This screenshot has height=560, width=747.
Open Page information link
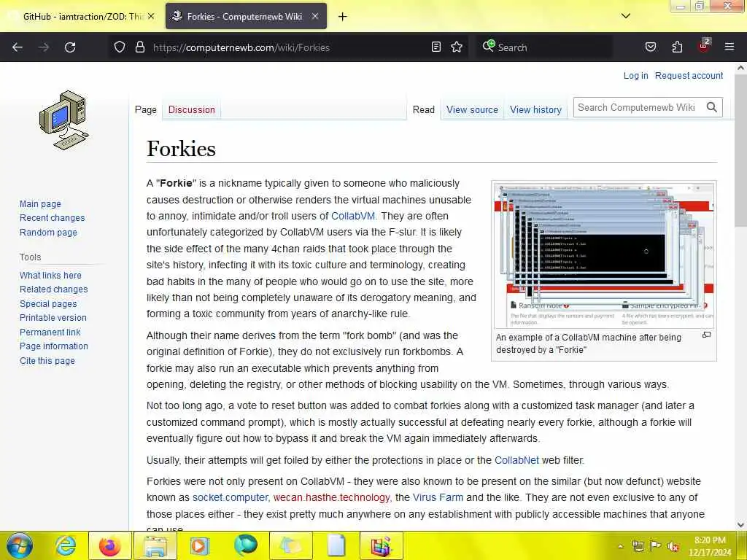(54, 346)
